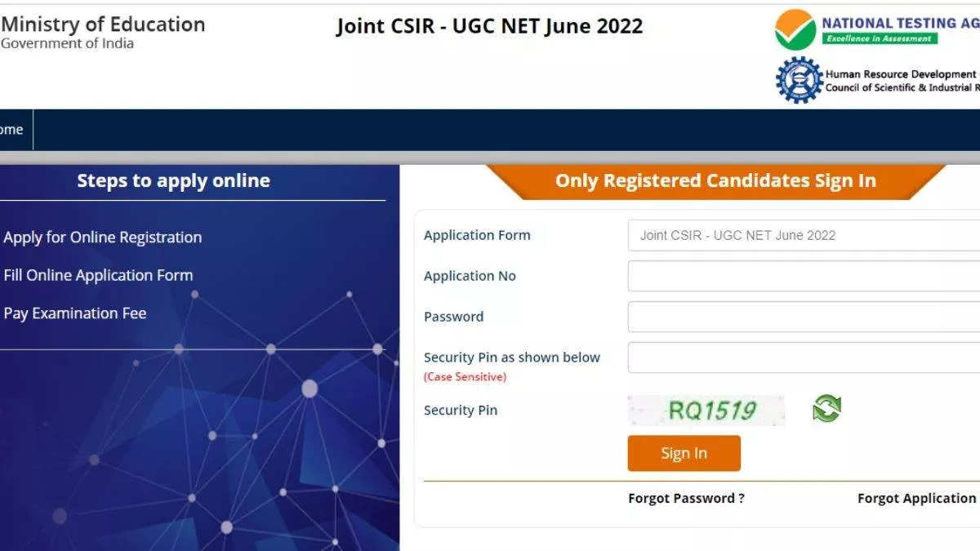Click the green refresh captcha icon
980x551 pixels.
(x=826, y=408)
